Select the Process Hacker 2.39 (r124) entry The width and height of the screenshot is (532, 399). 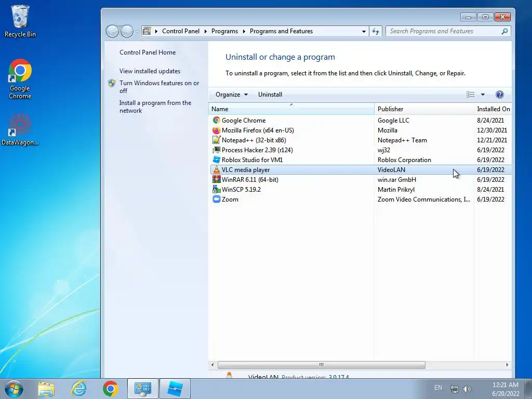tap(257, 150)
